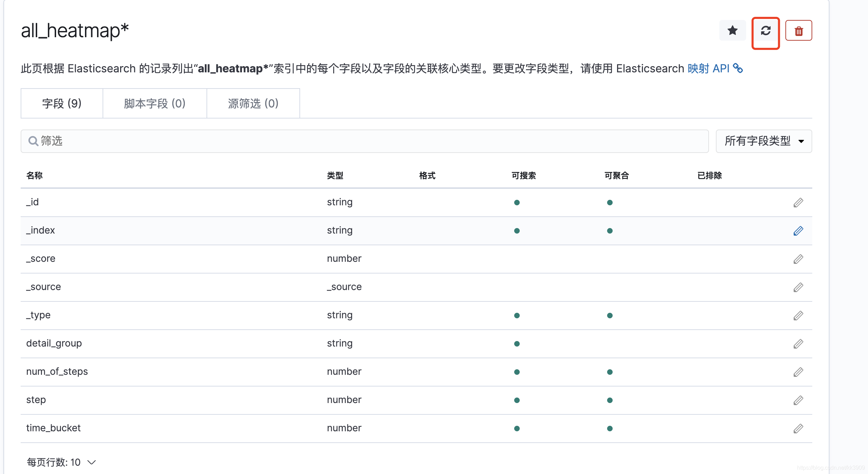Click the searchable dot for _type

517,316
